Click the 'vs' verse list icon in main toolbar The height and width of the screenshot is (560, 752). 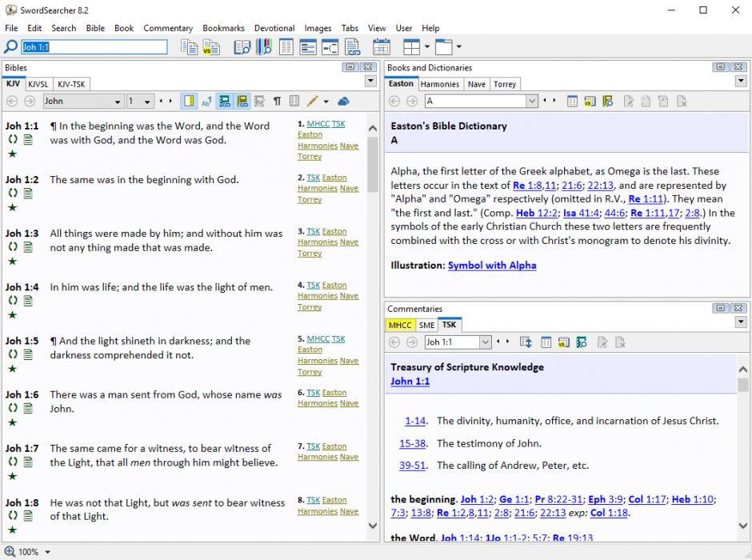click(x=211, y=47)
